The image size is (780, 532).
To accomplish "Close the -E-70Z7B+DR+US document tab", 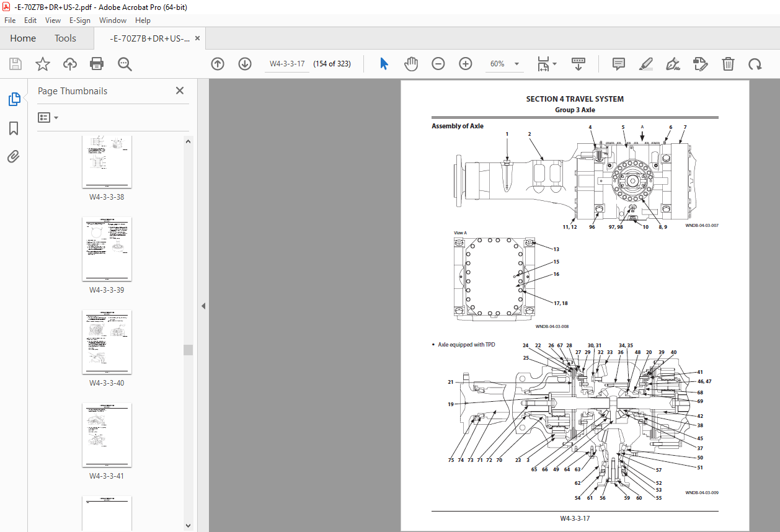I will click(198, 38).
